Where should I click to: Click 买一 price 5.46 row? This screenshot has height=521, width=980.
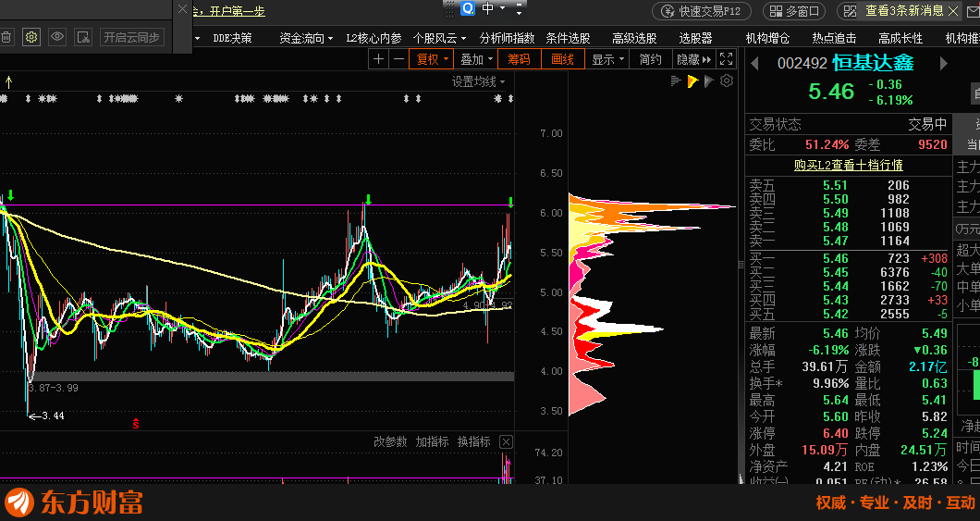point(848,258)
